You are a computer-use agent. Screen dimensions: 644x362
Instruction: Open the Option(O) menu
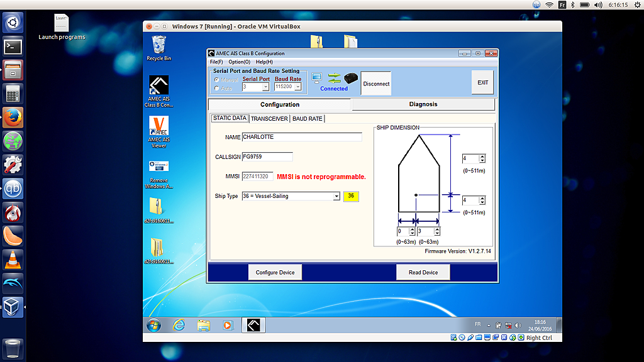coord(240,62)
